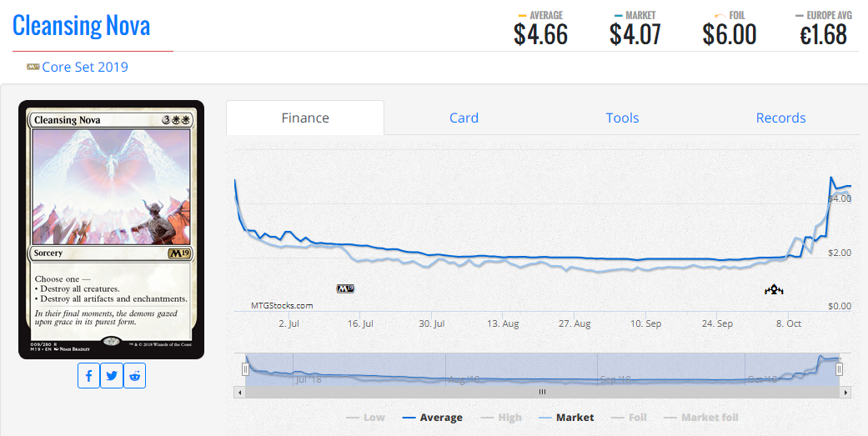
Task: Click the AVERAGE price $4.66 value
Action: pos(541,34)
